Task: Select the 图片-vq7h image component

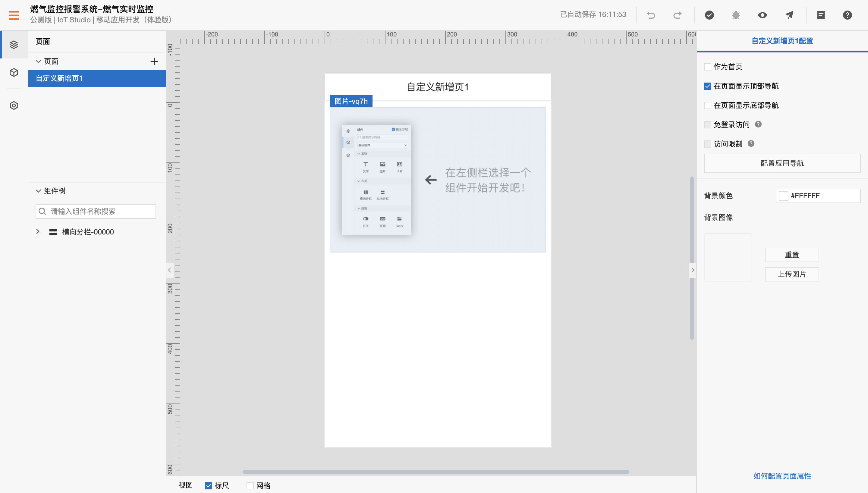Action: (438, 180)
